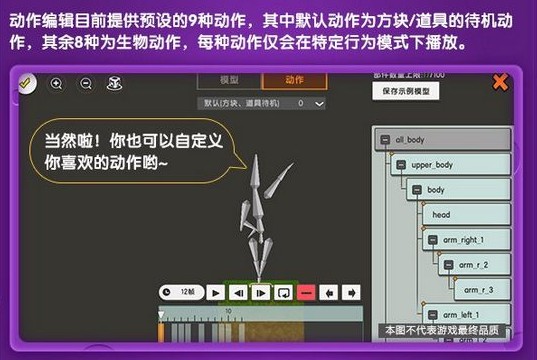The width and height of the screenshot is (537, 360).
Task: Collapse the all_body tree node
Action: click(385, 140)
